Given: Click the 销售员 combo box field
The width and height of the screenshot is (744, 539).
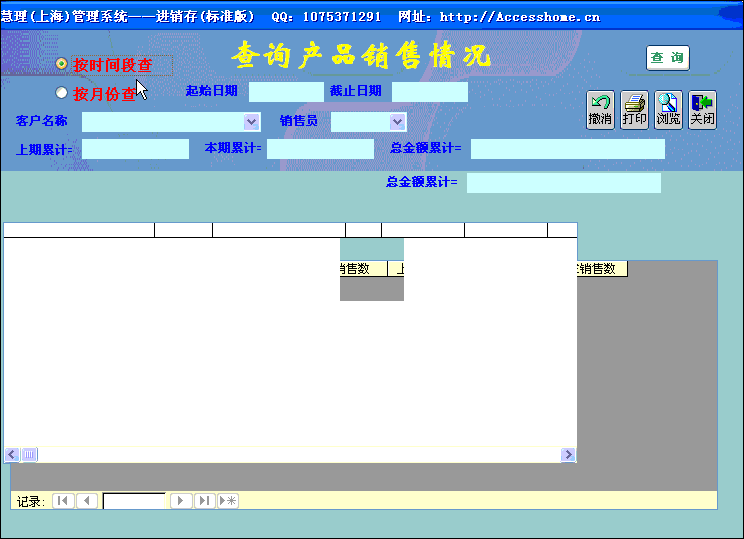Looking at the screenshot, I should 369,122.
